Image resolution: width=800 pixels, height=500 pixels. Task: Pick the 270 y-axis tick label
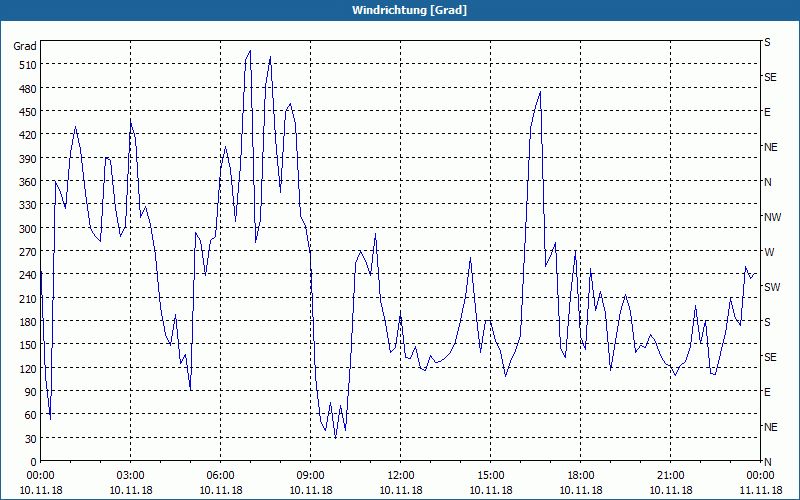(28, 252)
